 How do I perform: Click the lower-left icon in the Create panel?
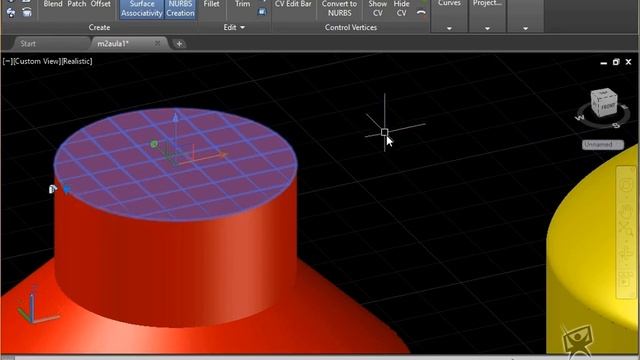(x=11, y=13)
